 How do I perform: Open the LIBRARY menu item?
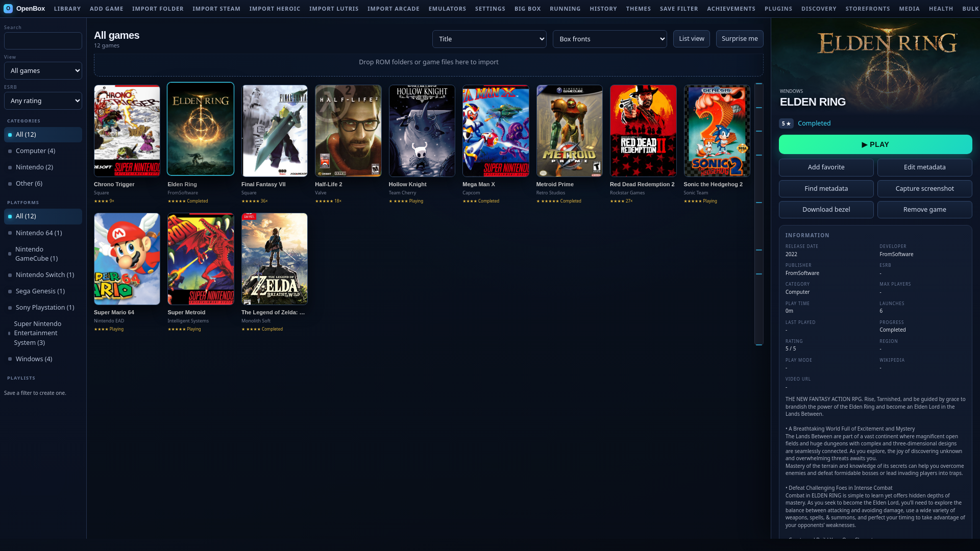click(x=67, y=9)
